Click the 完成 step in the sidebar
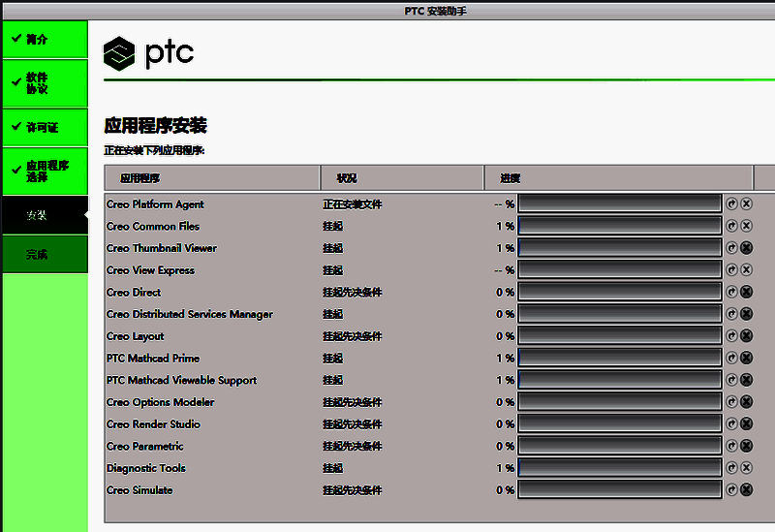The image size is (775, 532). coord(44,255)
